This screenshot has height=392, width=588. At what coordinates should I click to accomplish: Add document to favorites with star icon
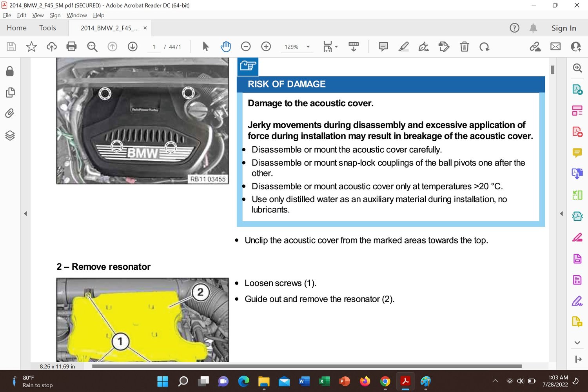(31, 47)
